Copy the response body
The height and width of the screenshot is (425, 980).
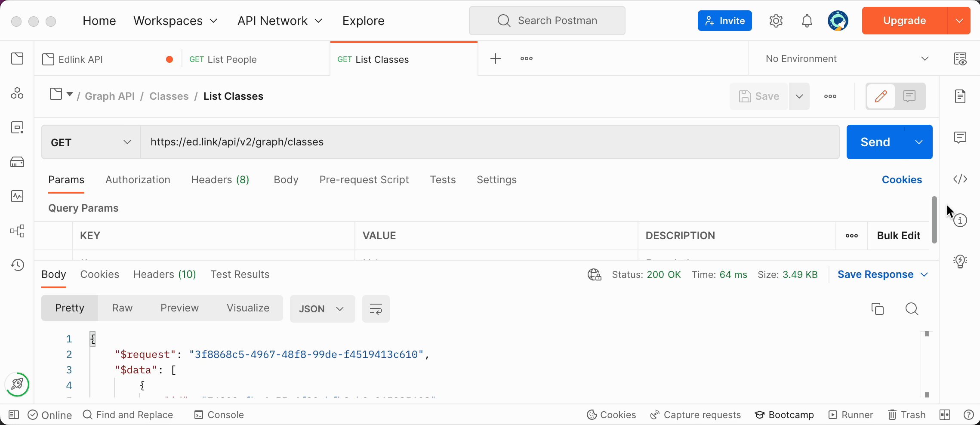click(x=878, y=309)
